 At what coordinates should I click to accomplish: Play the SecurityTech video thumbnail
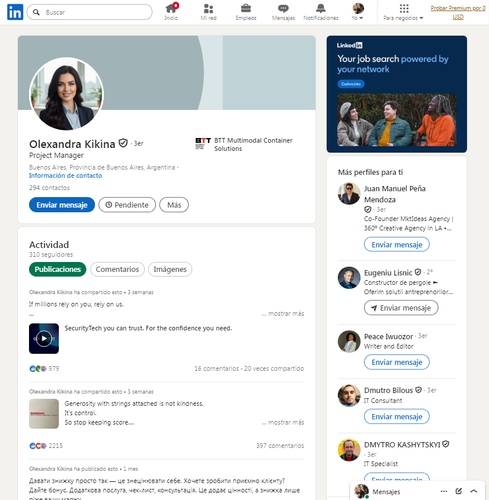coord(44,338)
